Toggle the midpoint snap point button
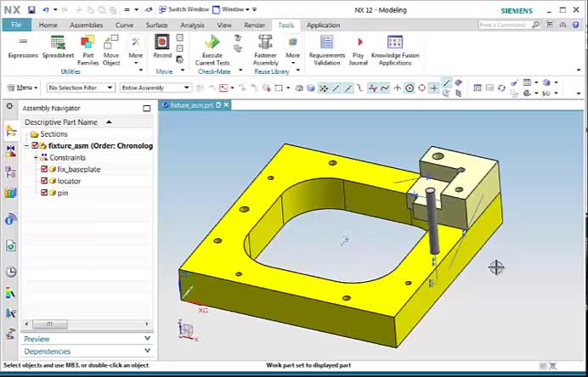 pyautogui.click(x=348, y=88)
